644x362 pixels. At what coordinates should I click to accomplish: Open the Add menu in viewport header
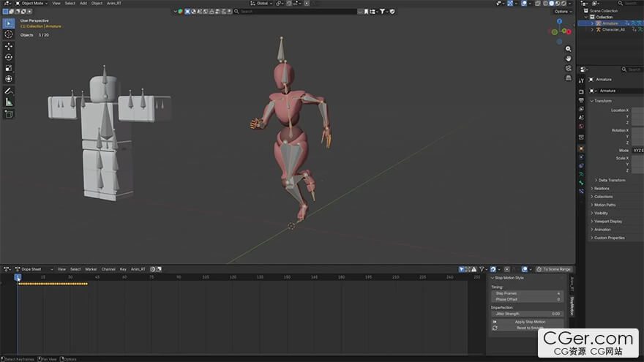click(x=83, y=3)
